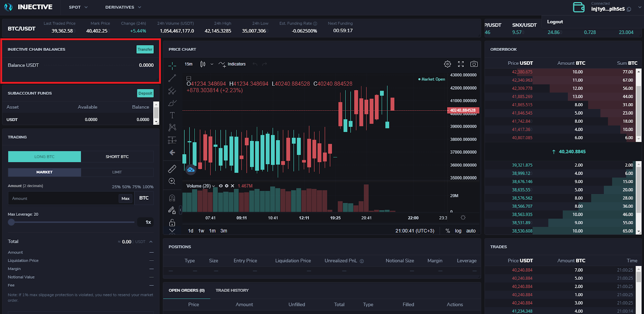This screenshot has width=644, height=314.
Task: Open chart style dropdown arrow
Action: pyautogui.click(x=212, y=64)
